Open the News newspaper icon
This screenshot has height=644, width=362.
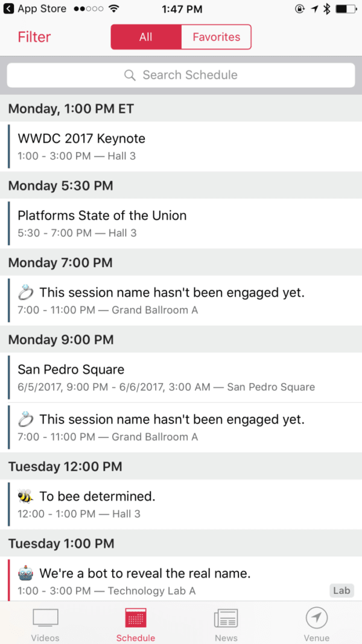pos(226,619)
